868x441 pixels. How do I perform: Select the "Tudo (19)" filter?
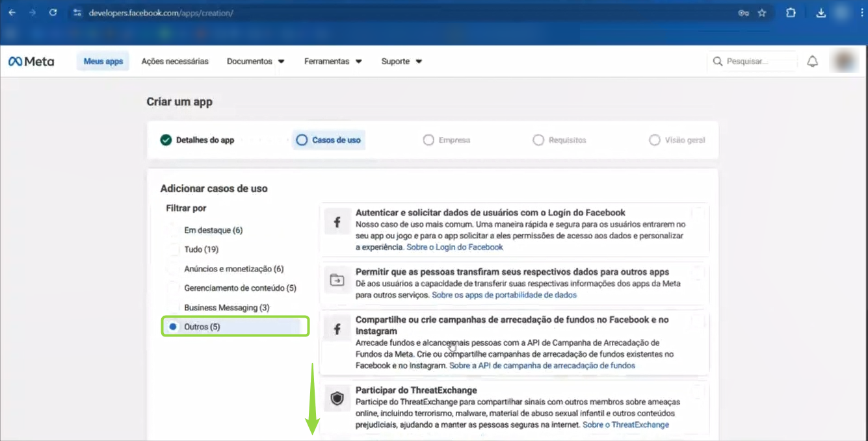[x=202, y=249]
